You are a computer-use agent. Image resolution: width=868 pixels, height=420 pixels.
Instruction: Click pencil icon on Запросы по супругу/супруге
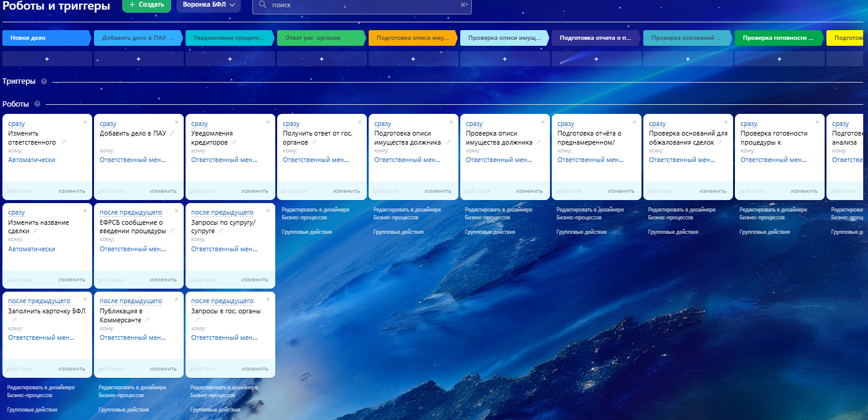coord(221,231)
